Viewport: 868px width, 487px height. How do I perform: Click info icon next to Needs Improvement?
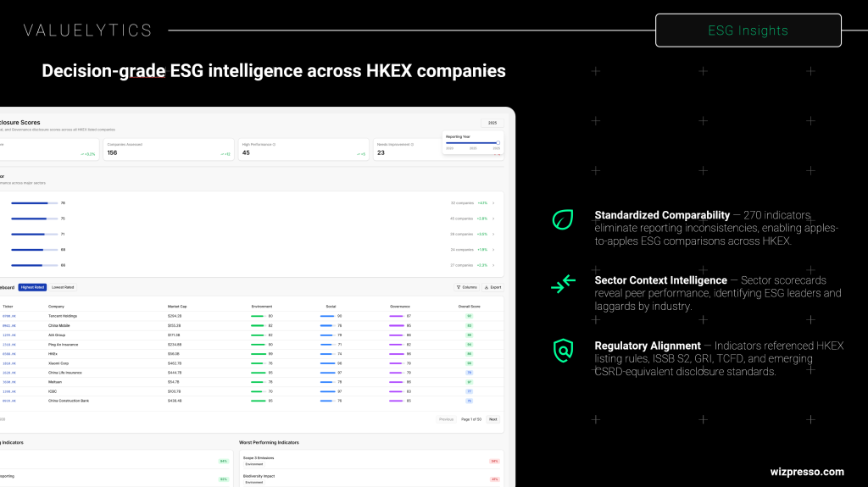point(412,144)
